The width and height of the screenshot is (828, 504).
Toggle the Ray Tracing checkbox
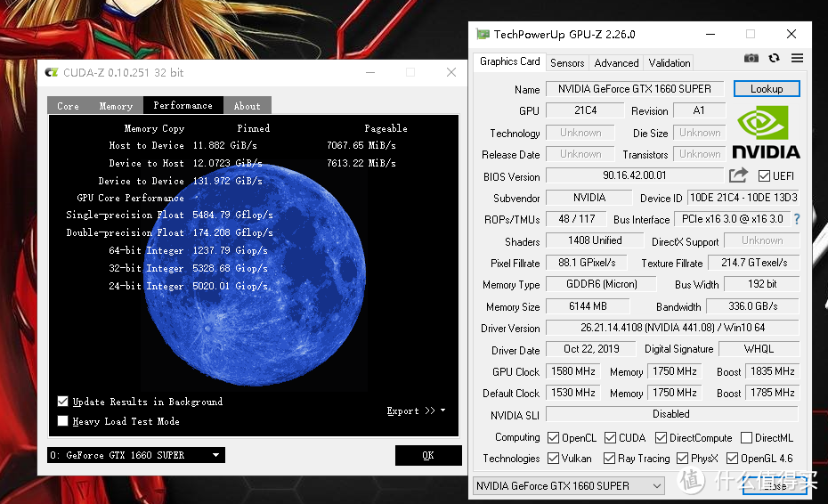(609, 458)
